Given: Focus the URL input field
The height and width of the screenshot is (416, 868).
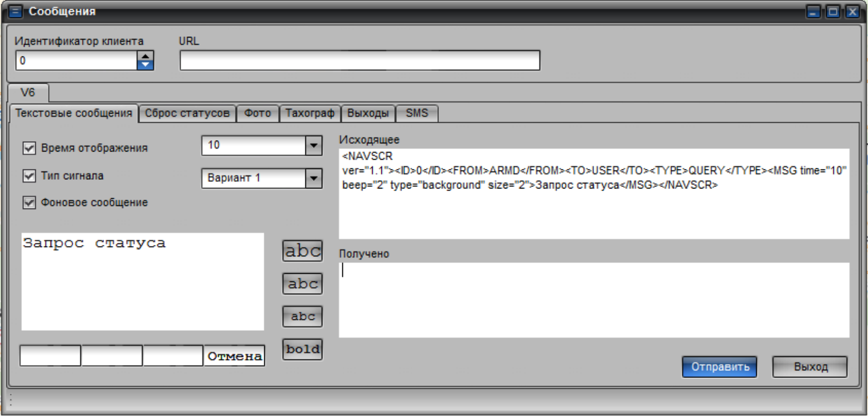Looking at the screenshot, I should coord(360,60).
